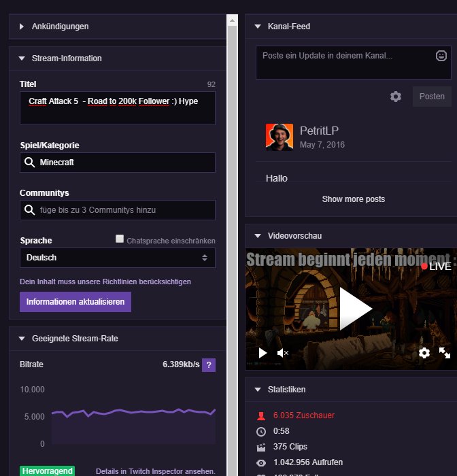Click the eye icon beside Aufrufen count
457x476 pixels.
coord(261,462)
